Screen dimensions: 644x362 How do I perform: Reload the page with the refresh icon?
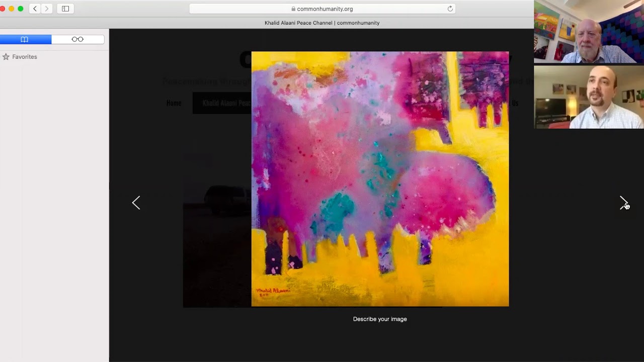(450, 9)
